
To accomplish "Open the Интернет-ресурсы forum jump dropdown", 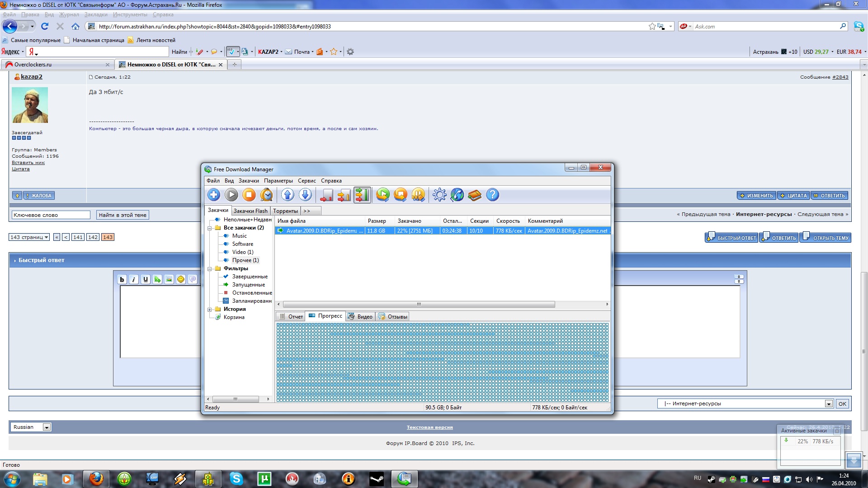I will click(x=745, y=404).
